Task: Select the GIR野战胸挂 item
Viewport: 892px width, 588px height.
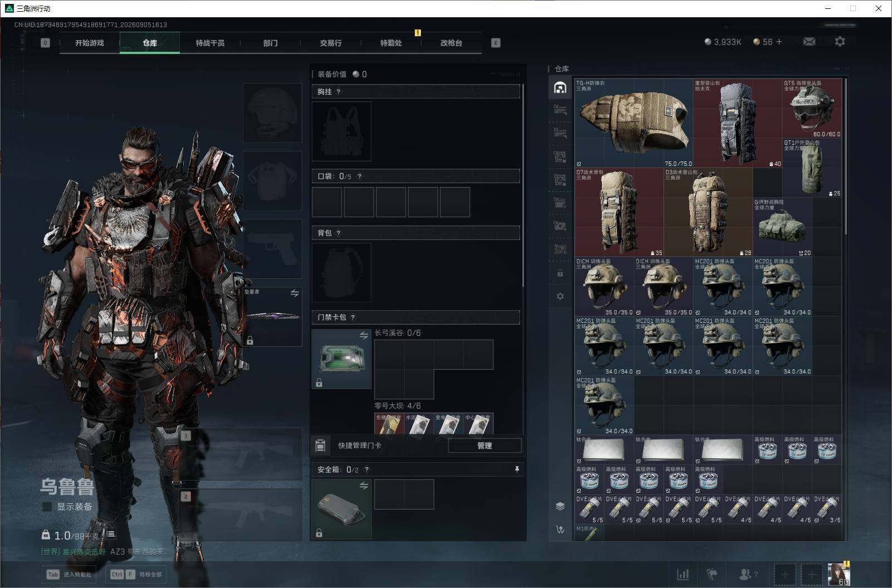Action: (782, 227)
